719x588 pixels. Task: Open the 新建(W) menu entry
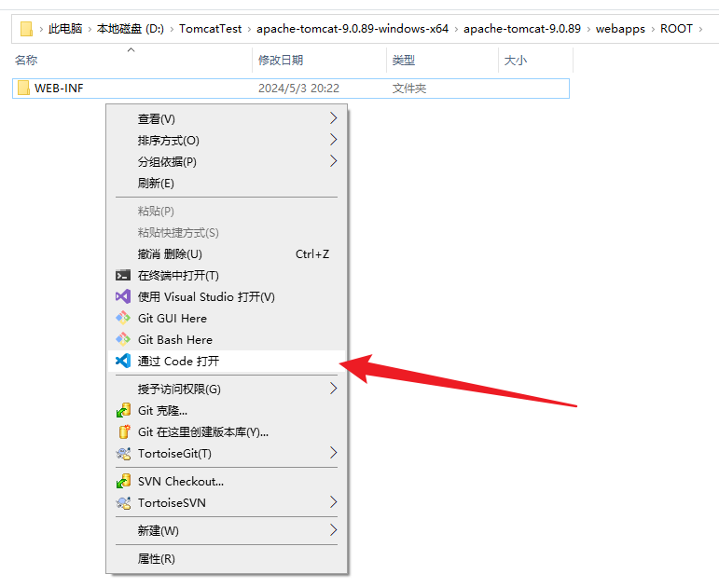(227, 531)
